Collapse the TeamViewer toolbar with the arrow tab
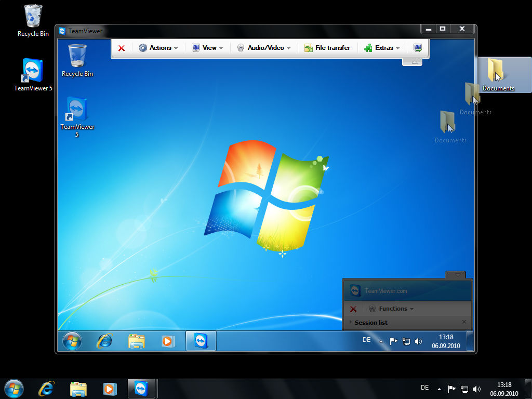The height and width of the screenshot is (399, 532). pyautogui.click(x=414, y=62)
